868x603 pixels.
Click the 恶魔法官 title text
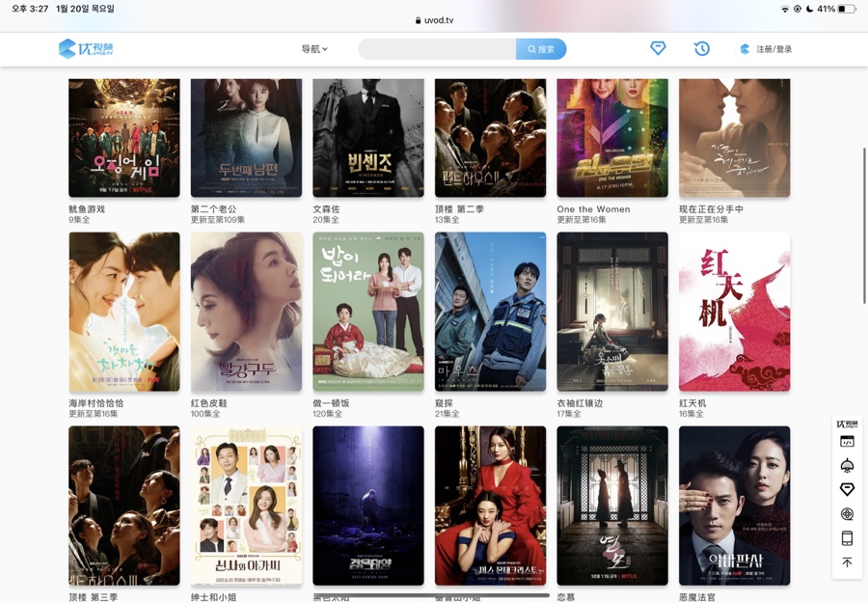tap(697, 597)
